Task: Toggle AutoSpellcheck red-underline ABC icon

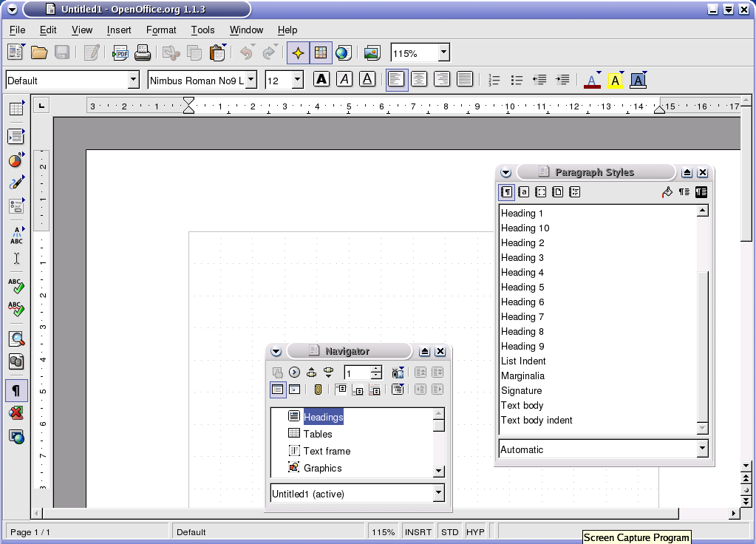Action: tap(16, 309)
